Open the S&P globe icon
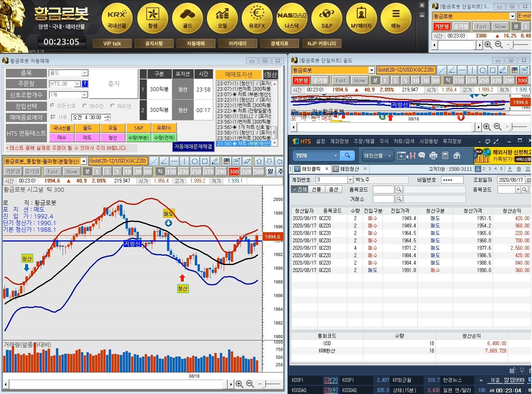The width and height of the screenshot is (532, 394). [327, 18]
